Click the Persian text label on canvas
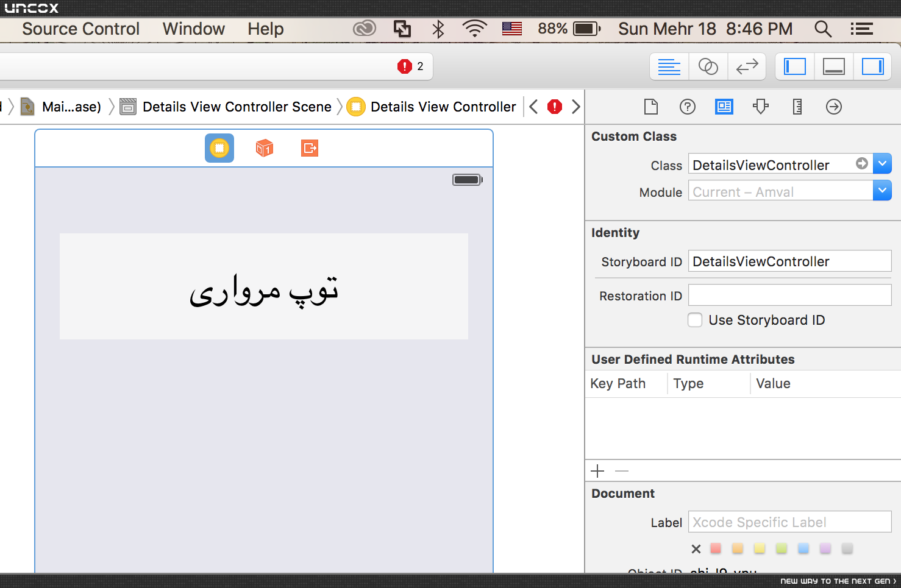901x588 pixels. point(264,286)
